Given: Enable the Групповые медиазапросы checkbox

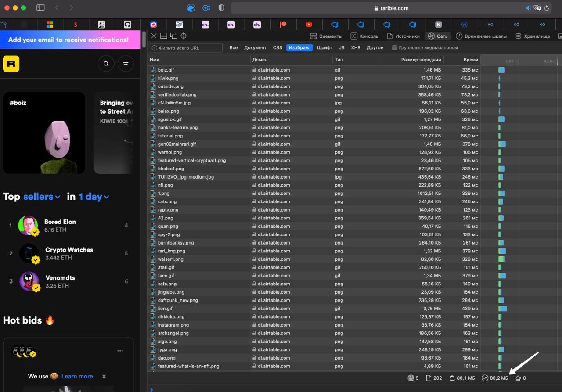Looking at the screenshot, I should [x=394, y=47].
